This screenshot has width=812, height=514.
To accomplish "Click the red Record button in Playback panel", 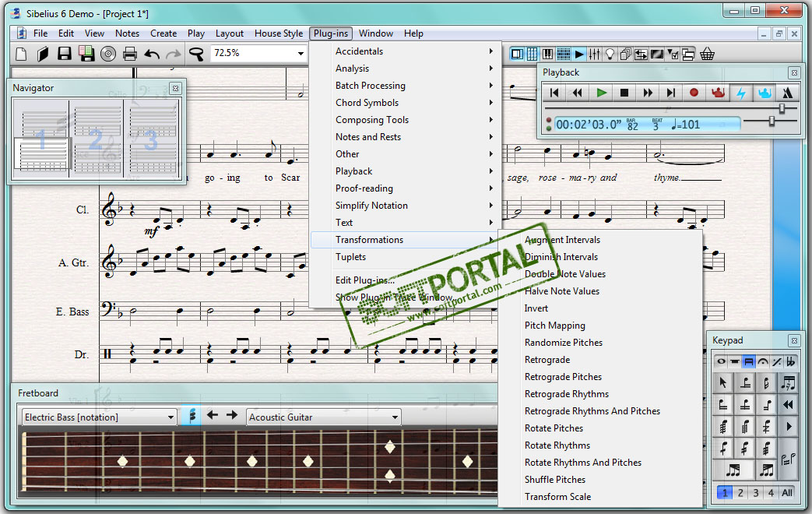I will 694,93.
